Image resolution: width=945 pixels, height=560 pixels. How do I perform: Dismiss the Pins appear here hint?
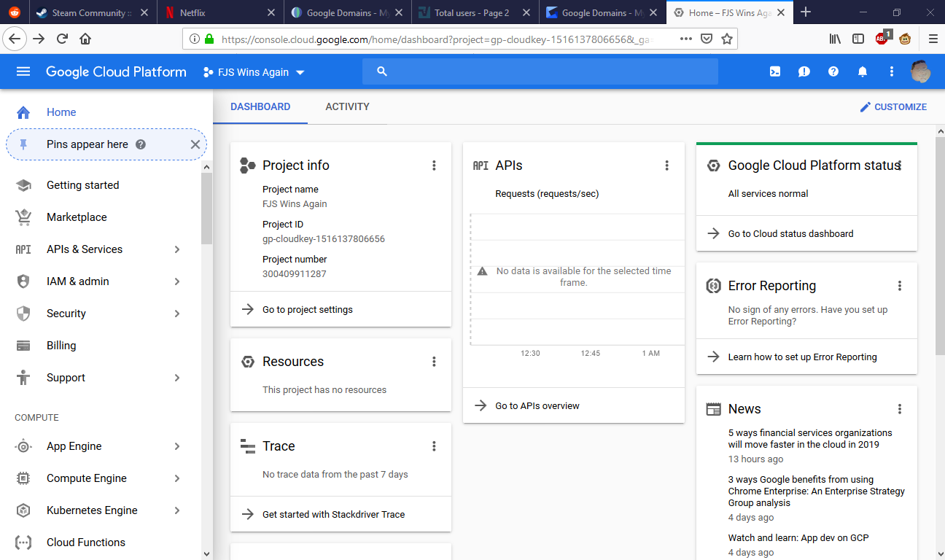coord(195,144)
